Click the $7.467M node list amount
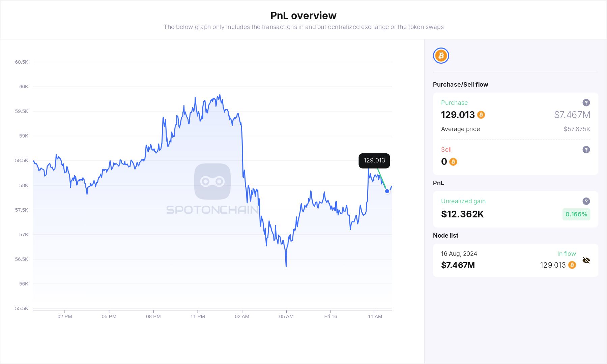The image size is (607, 364). (x=458, y=265)
